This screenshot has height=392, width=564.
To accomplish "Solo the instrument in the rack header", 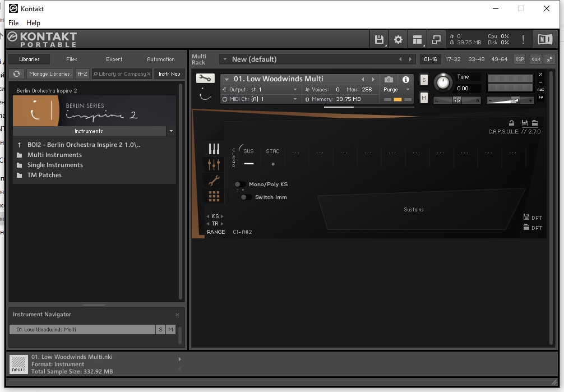I will point(424,80).
